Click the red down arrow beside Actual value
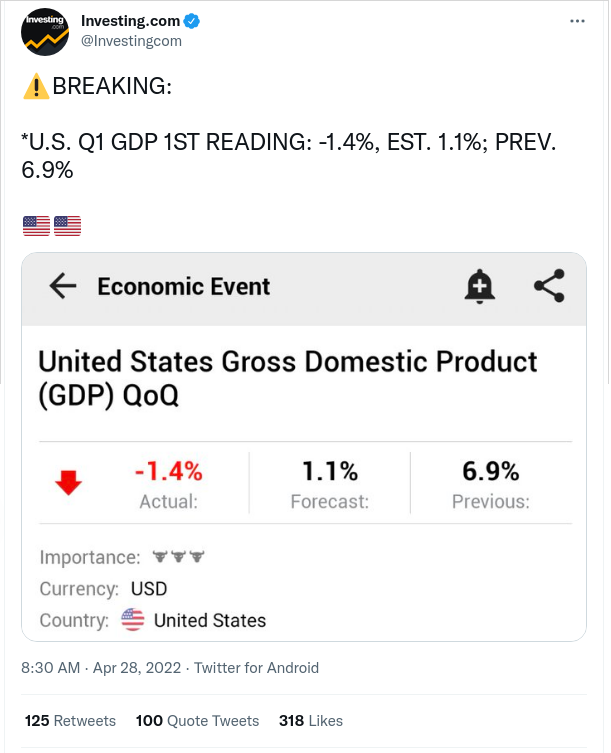Viewport: 611px width, 753px height. 69,483
